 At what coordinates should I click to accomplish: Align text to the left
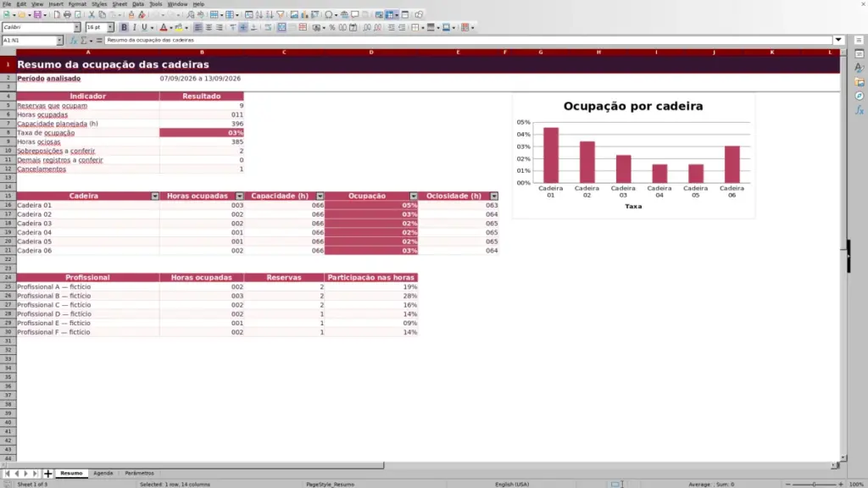[x=198, y=27]
